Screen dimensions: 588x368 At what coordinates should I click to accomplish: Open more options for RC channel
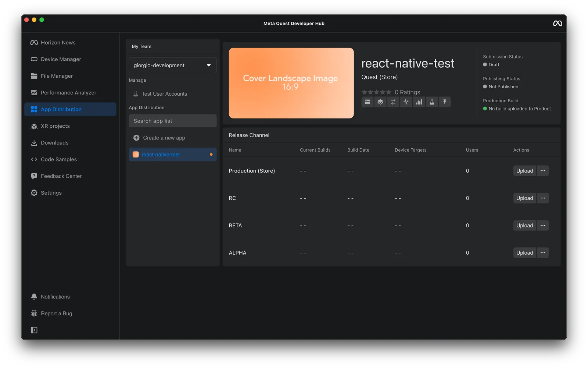(x=543, y=198)
